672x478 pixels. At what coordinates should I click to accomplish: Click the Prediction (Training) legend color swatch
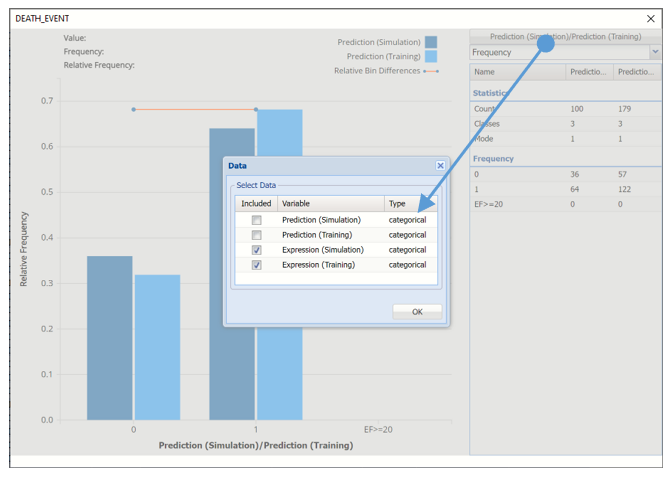point(431,57)
